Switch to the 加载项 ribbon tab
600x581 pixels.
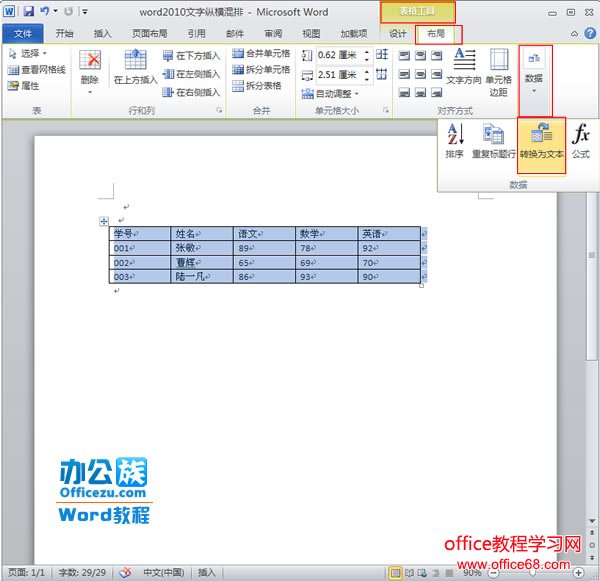tap(354, 34)
